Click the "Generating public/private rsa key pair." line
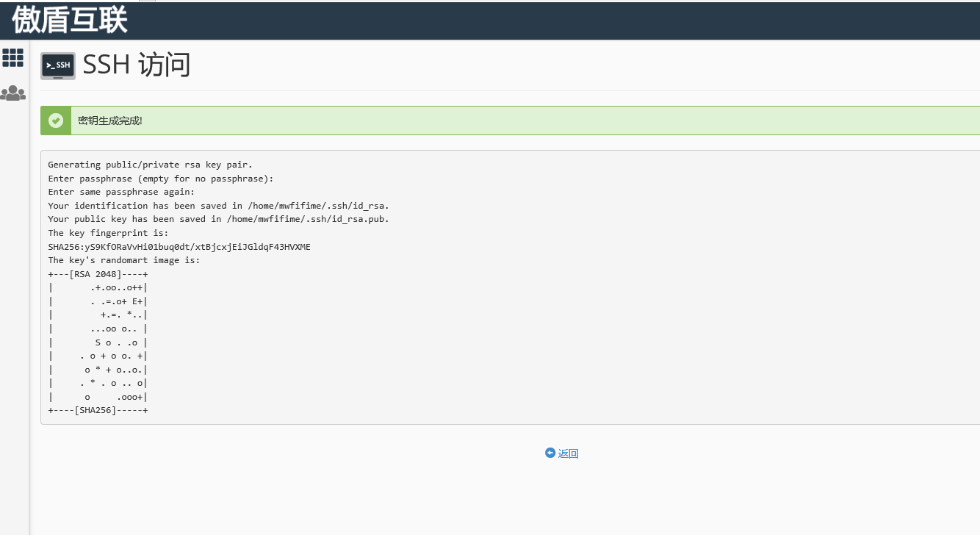Image resolution: width=980 pixels, height=535 pixels. (x=150, y=165)
